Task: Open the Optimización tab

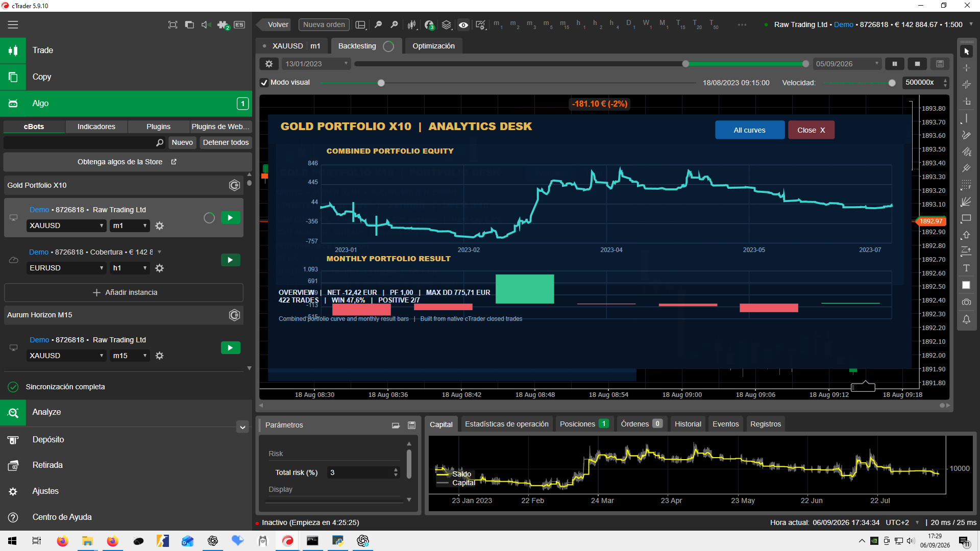Action: 433,46
